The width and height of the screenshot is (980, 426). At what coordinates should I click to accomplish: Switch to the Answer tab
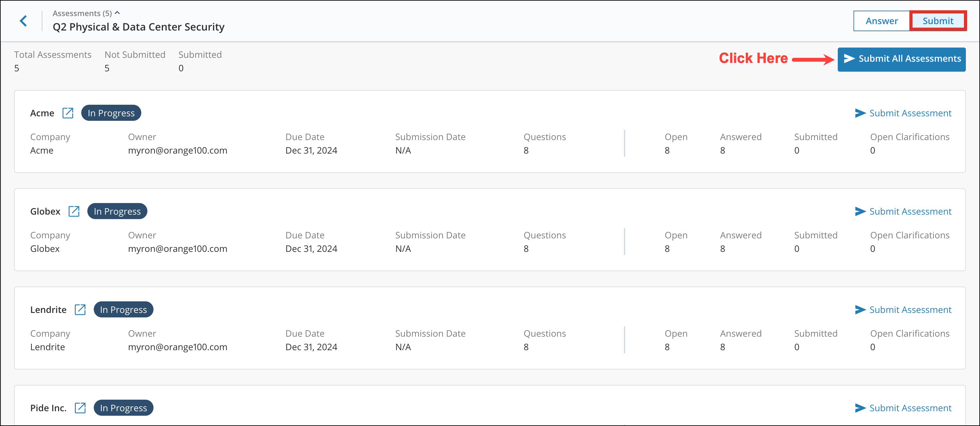pyautogui.click(x=881, y=21)
